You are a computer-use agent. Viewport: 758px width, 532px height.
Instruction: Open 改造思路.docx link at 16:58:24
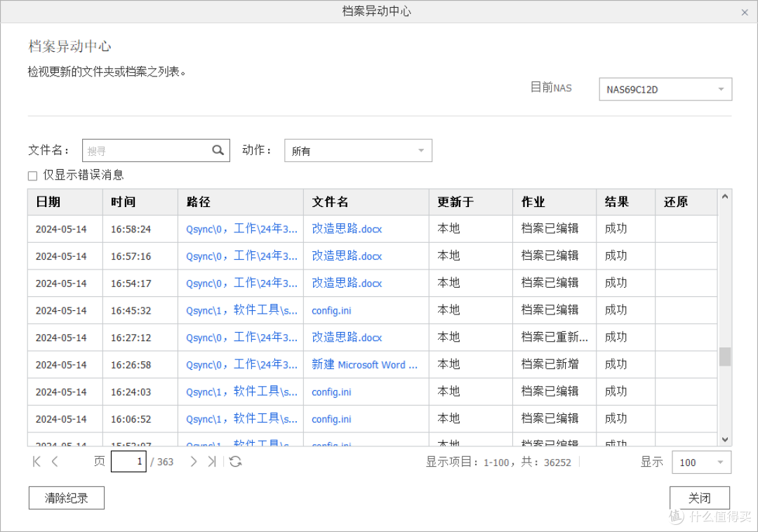pyautogui.click(x=347, y=229)
